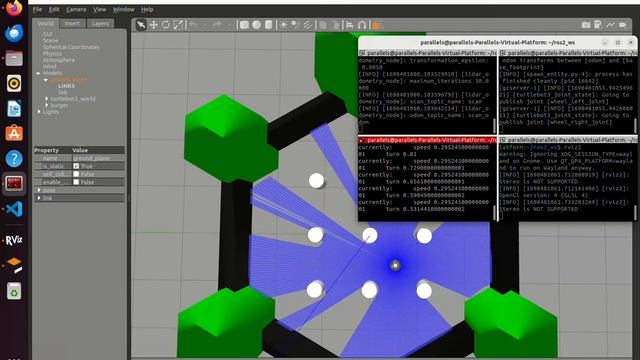Expand the burger model node
This screenshot has width=640, height=360.
coord(47,105)
